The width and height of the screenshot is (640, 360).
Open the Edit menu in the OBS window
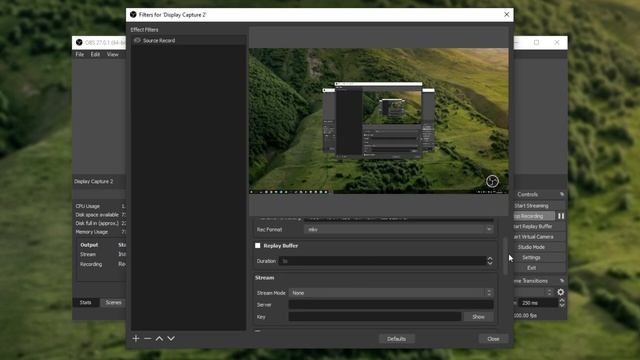click(95, 54)
